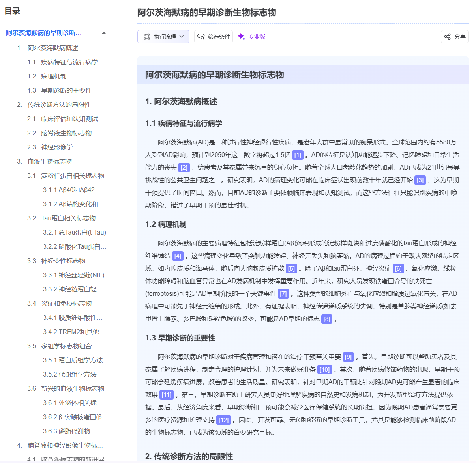476x463 pixels.
Task: Select the top outline entry 阿尔茨海默病的早期诊断...
Action: pos(44,33)
